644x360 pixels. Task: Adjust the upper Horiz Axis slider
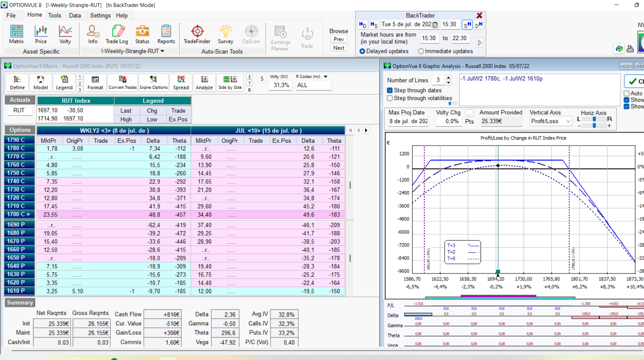point(594,119)
